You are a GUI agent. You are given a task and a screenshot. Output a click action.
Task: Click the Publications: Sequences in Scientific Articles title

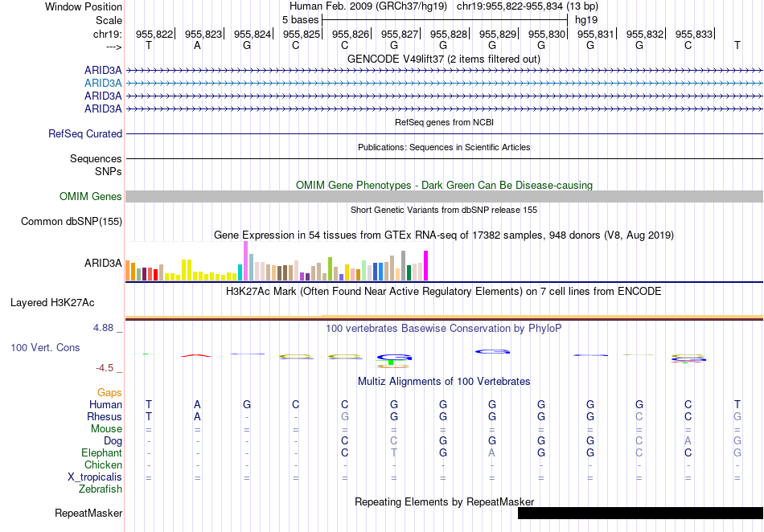(444, 147)
